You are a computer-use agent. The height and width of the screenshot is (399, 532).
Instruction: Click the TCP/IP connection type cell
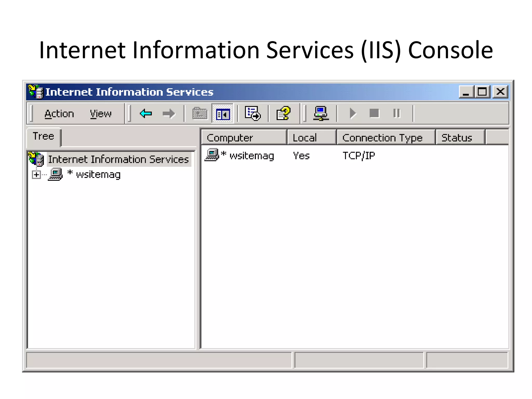tap(359, 156)
